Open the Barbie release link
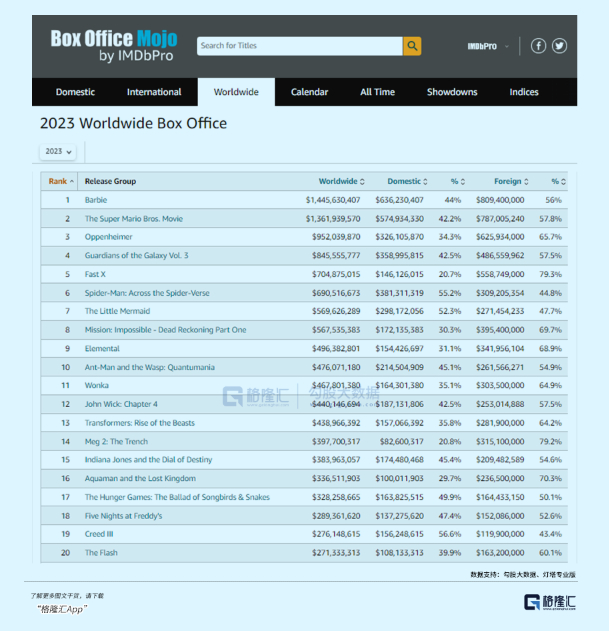 coord(96,200)
